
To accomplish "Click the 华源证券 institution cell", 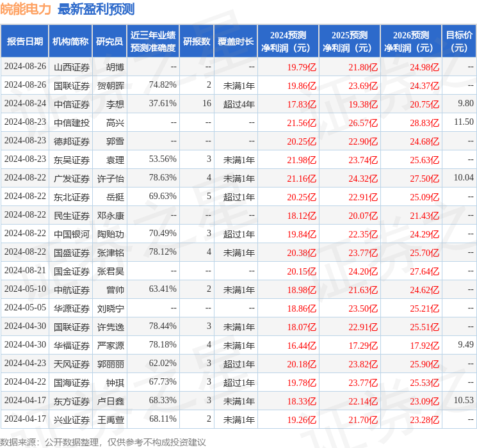I will click(72, 308).
